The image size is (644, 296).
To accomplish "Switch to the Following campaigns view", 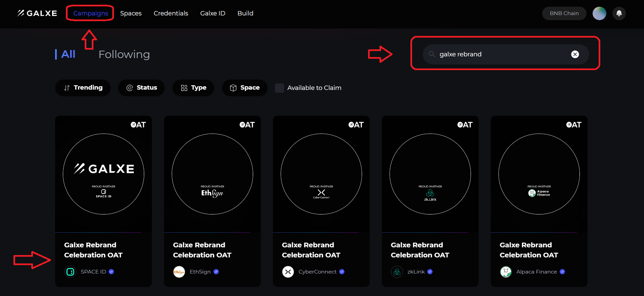I will [x=124, y=54].
